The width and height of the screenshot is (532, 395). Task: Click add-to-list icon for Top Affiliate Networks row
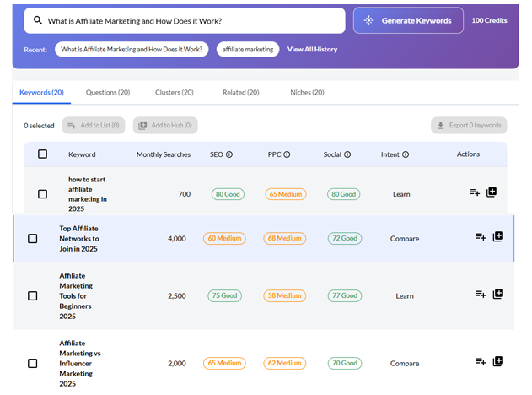click(x=481, y=237)
